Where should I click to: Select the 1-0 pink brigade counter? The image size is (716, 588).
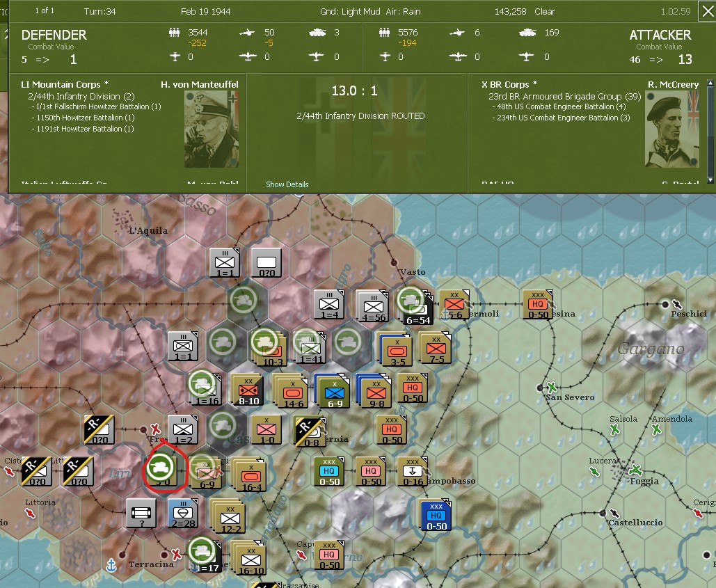click(x=266, y=429)
